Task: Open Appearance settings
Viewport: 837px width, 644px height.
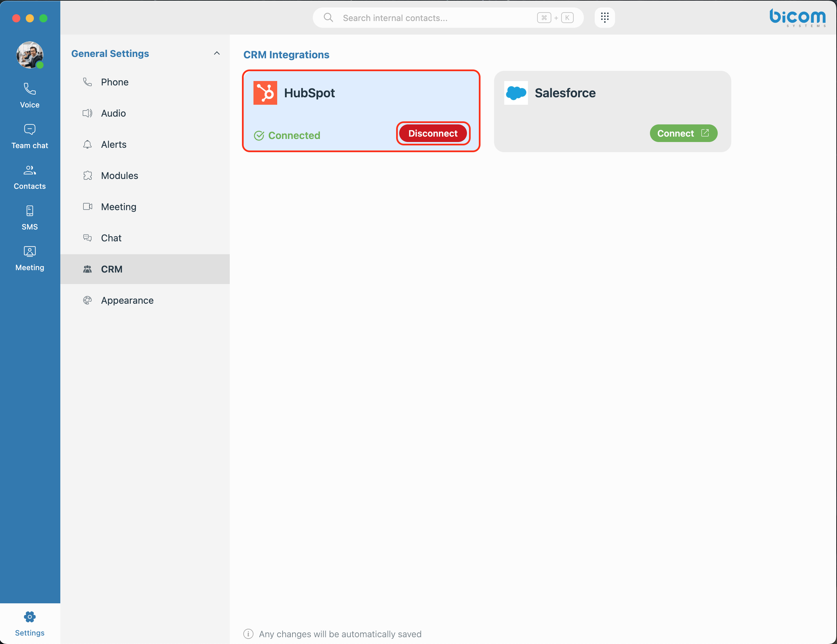Action: click(x=145, y=300)
